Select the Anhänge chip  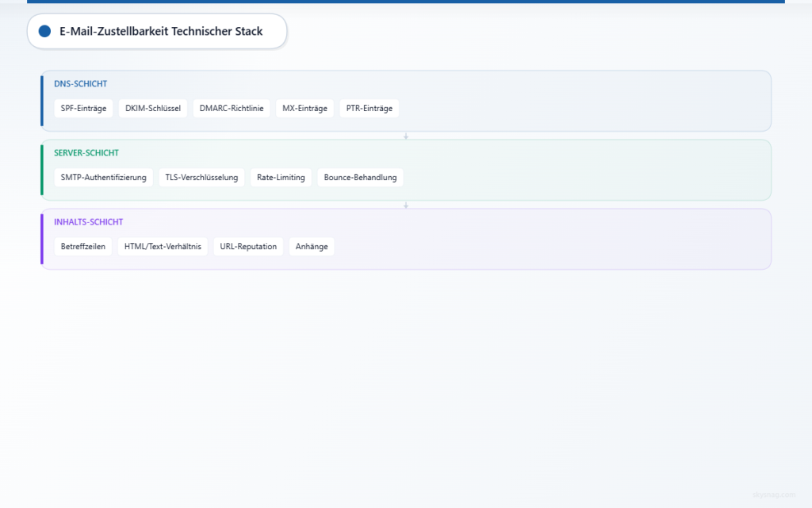tap(312, 247)
